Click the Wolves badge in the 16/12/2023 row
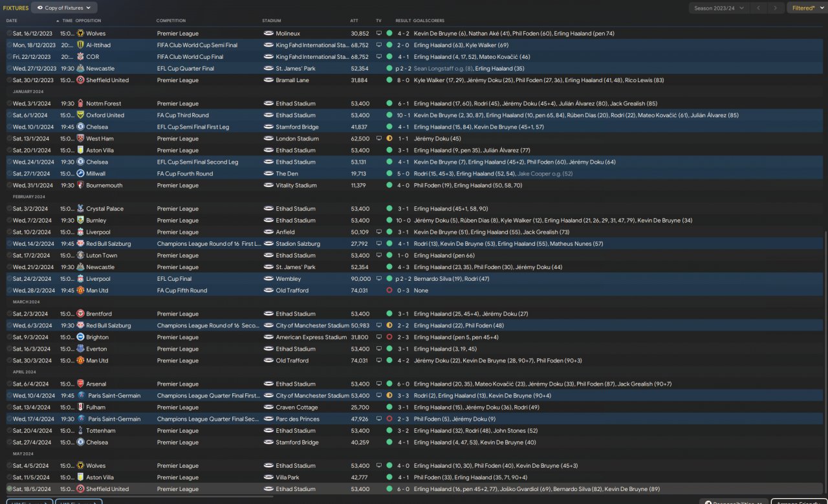The height and width of the screenshot is (504, 828). point(80,34)
